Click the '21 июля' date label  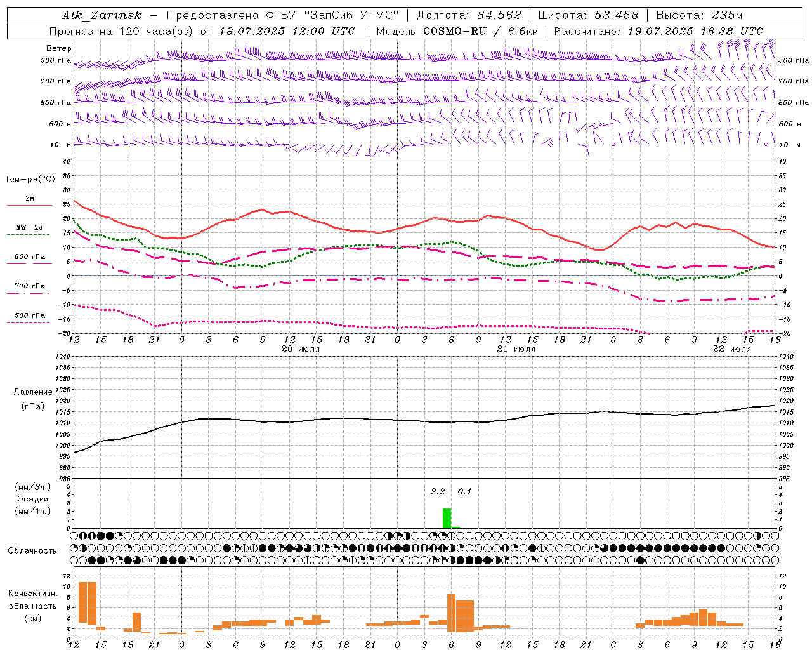pos(516,349)
